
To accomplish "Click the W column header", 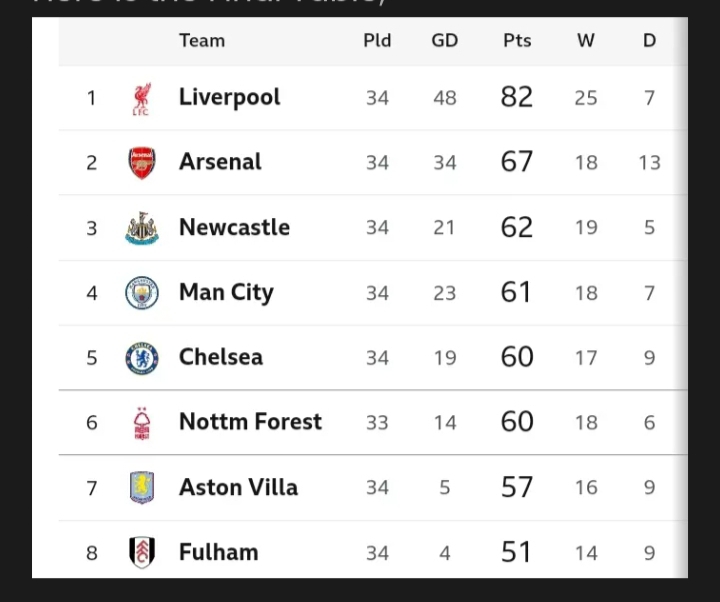I will (586, 41).
